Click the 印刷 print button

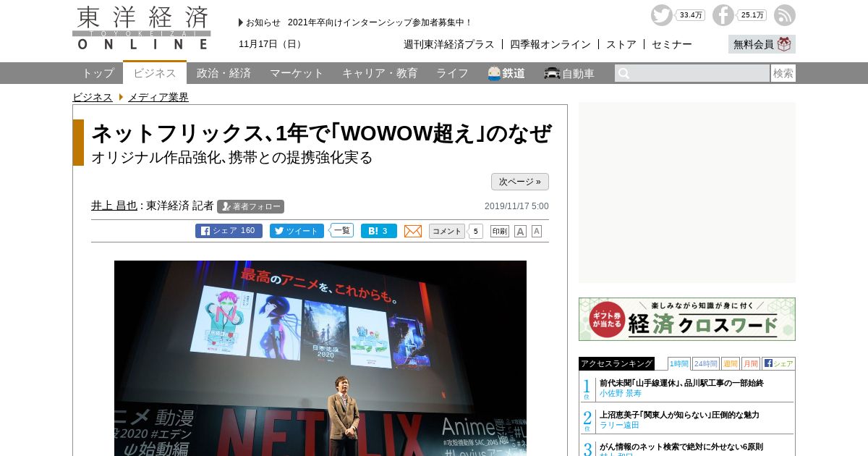click(500, 231)
